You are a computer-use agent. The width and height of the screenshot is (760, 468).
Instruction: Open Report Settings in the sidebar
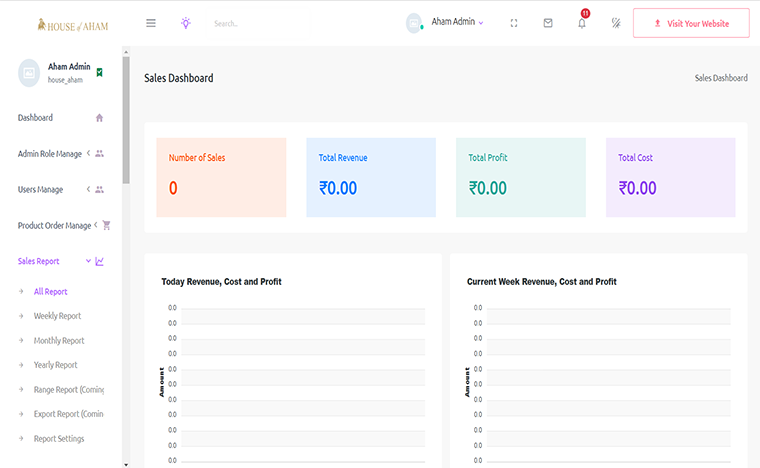tap(59, 438)
